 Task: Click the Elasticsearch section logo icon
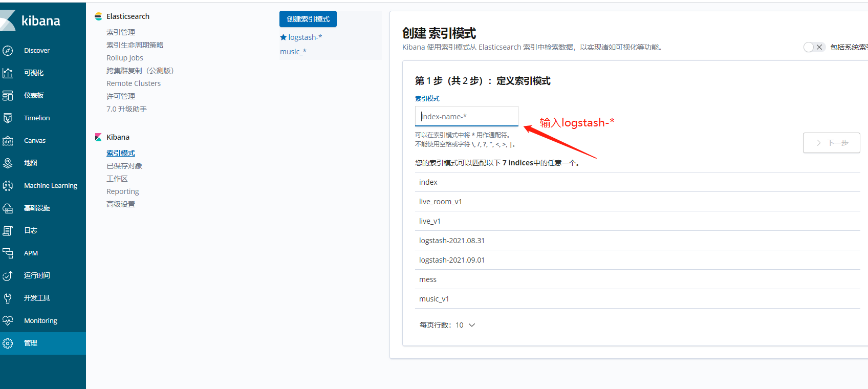tap(98, 16)
